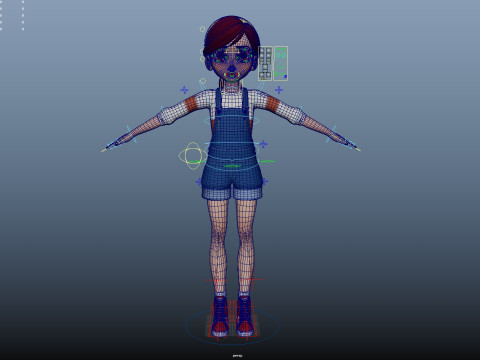Select the green curve control outside character's left hip
This screenshot has width=480, height=360.
pos(267,162)
